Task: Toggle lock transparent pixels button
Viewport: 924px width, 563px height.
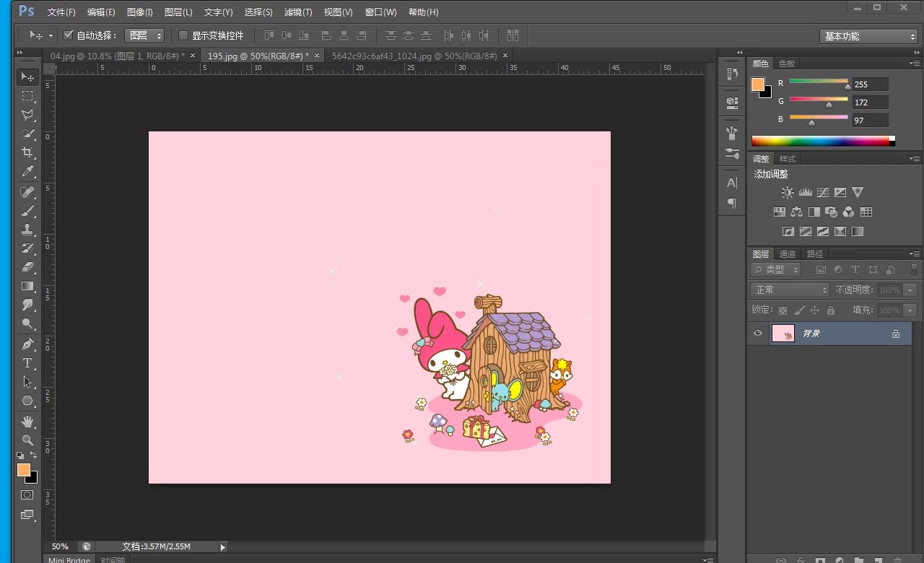Action: 783,310
